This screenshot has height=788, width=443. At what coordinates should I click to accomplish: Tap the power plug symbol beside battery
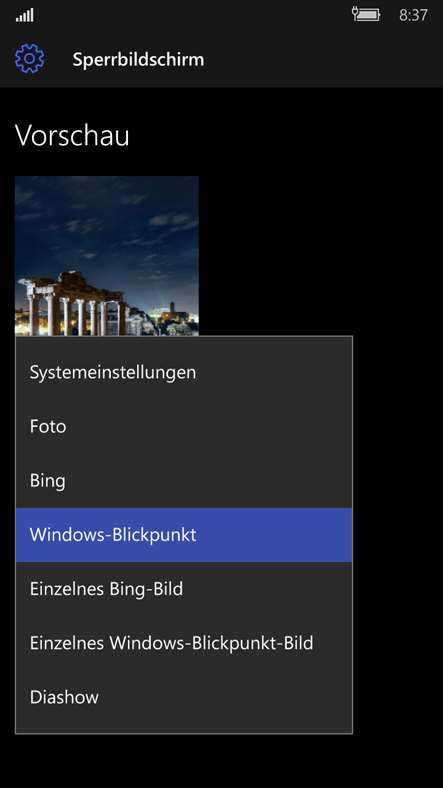[x=355, y=12]
